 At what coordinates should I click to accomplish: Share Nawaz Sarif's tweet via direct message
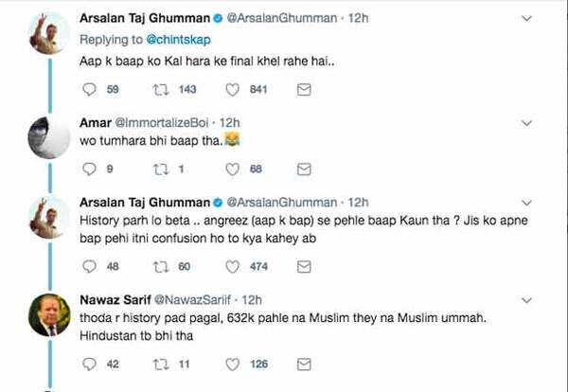click(304, 364)
